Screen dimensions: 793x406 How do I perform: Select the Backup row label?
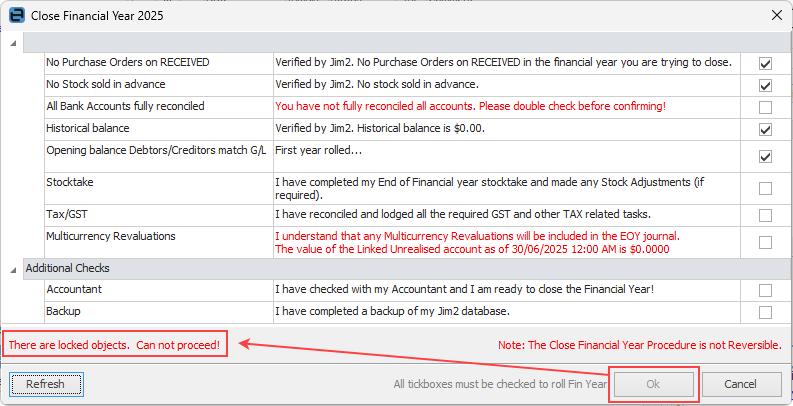pos(63,311)
